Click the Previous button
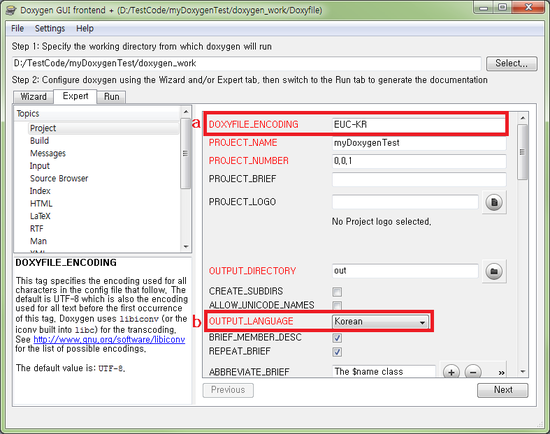The height and width of the screenshot is (434, 550). [x=228, y=390]
